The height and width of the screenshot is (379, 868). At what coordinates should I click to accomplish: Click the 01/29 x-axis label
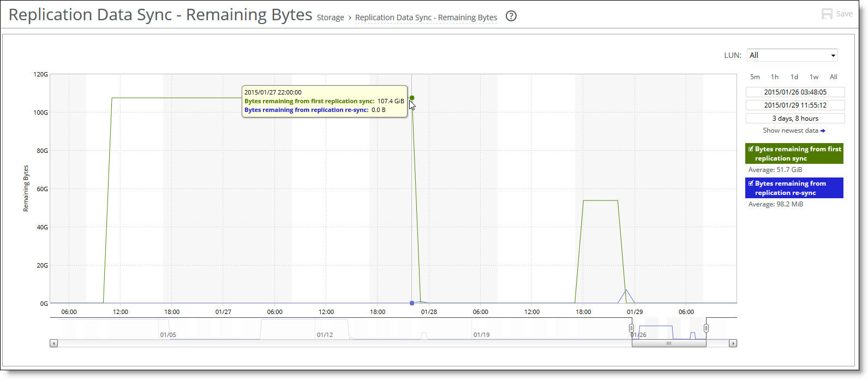coord(634,312)
